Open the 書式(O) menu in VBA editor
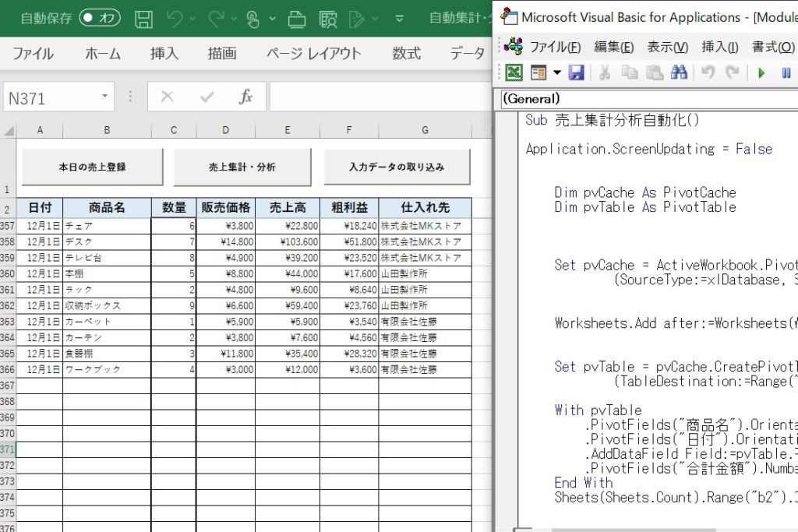Viewport: 798px width, 532px height. [774, 48]
